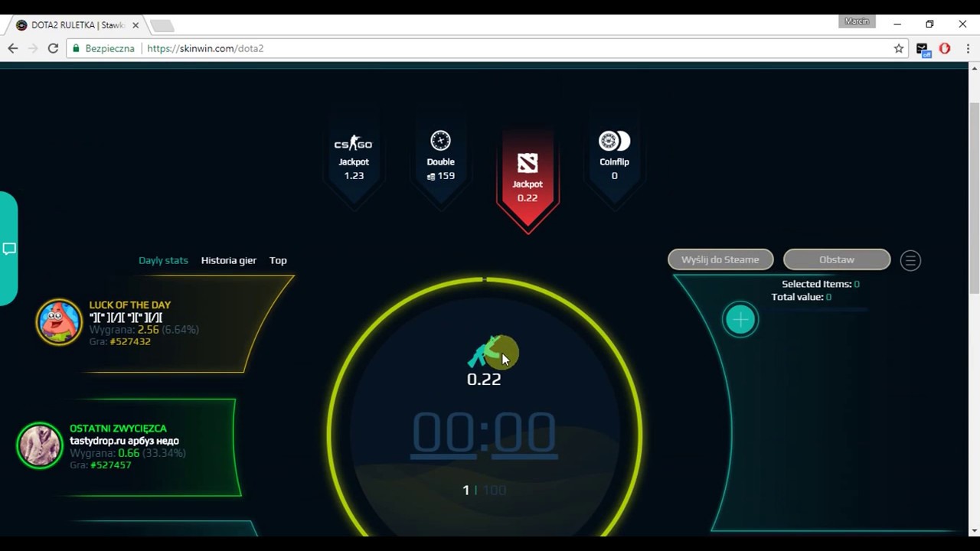Image resolution: width=980 pixels, height=551 pixels.
Task: Open the Chrome three-dot menu
Action: (x=969, y=48)
